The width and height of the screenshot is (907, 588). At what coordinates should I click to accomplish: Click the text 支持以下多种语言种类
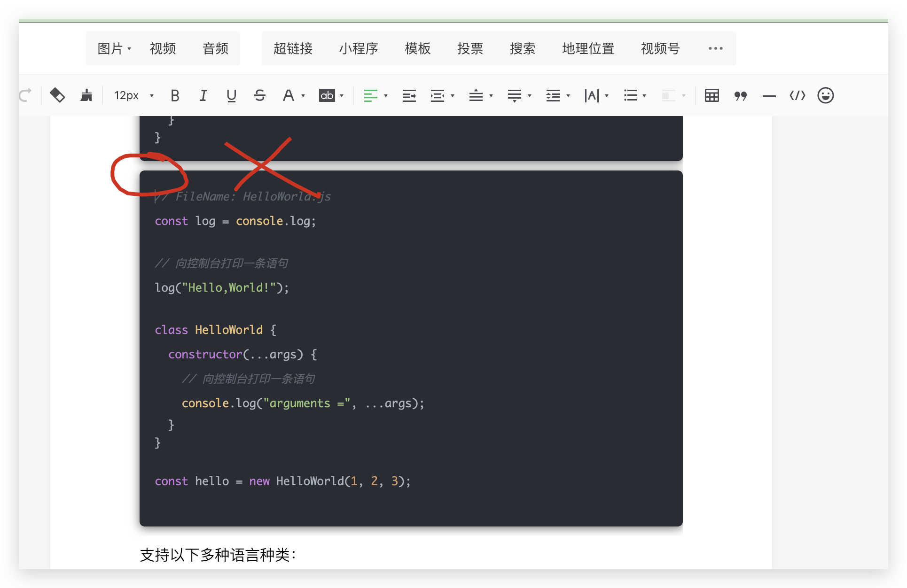[x=215, y=555]
